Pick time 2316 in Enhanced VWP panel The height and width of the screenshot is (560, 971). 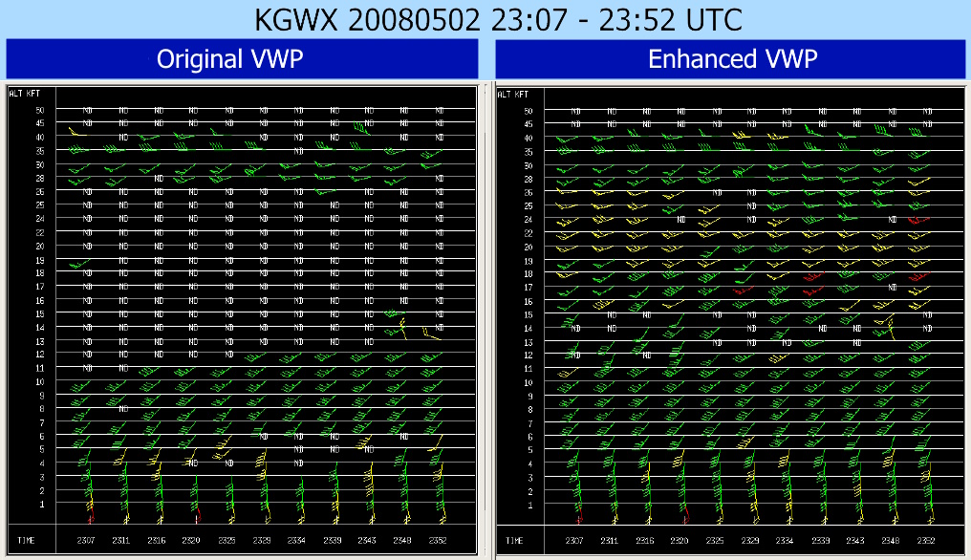pyautogui.click(x=645, y=540)
